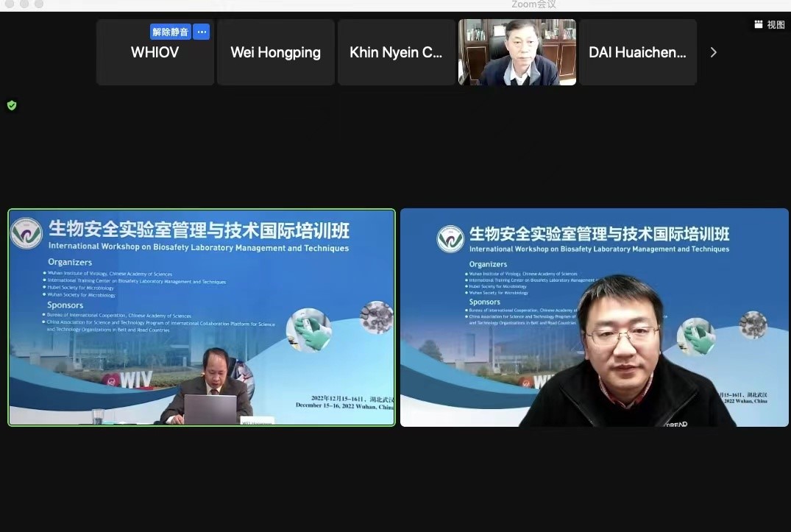This screenshot has height=532, width=791.
Task: Select the DAI Huaichen... participant tile
Action: click(637, 52)
